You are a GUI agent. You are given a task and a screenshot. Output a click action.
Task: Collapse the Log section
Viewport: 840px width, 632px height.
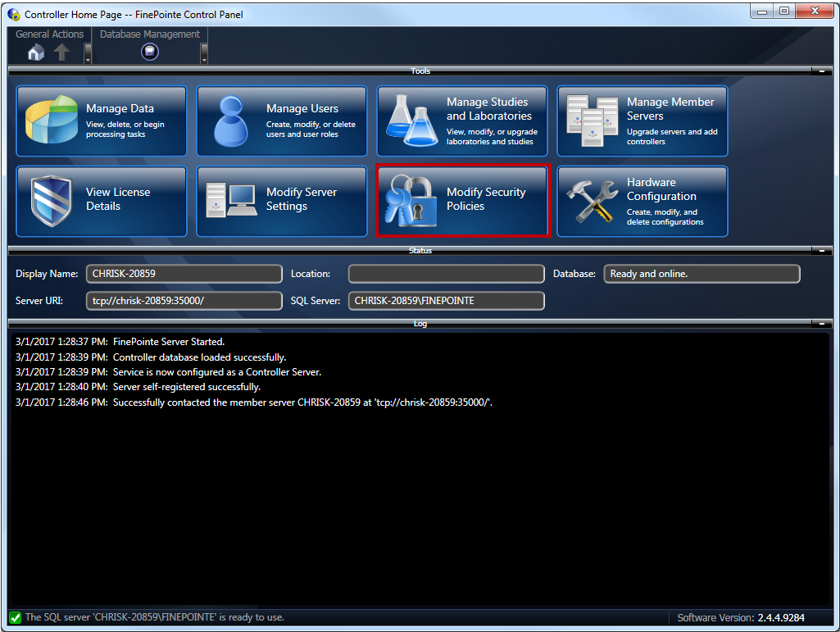[821, 323]
